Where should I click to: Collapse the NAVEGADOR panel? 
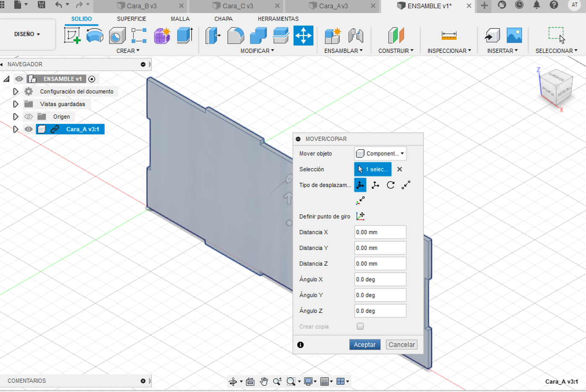143,64
